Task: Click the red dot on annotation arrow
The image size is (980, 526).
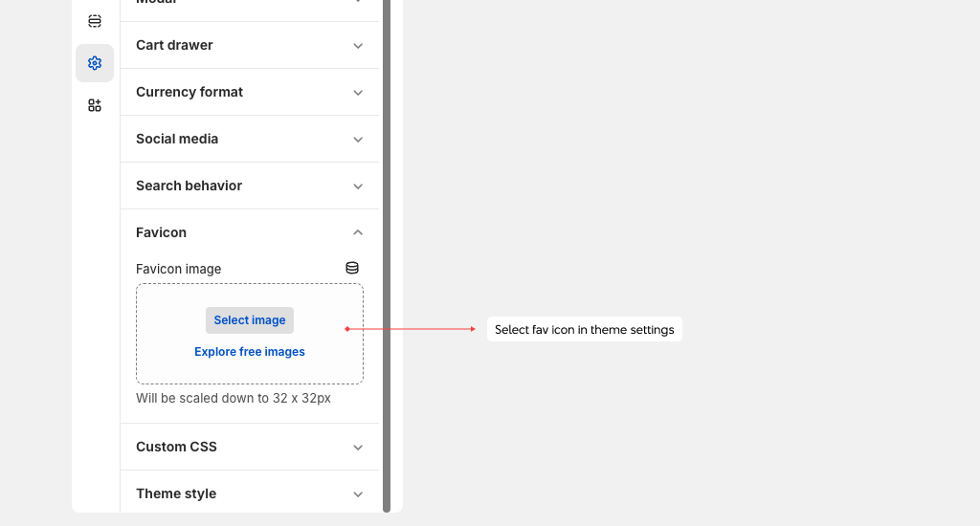Action: [x=346, y=329]
